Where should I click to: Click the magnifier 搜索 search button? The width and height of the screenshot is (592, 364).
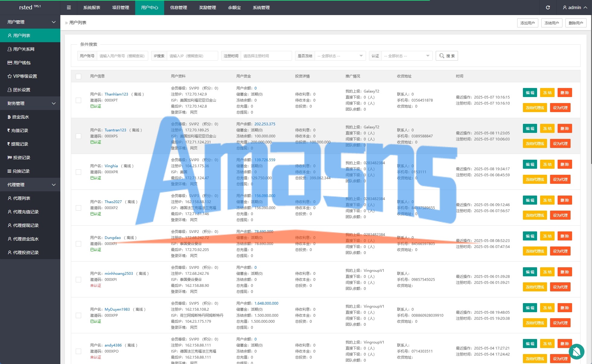coord(447,56)
